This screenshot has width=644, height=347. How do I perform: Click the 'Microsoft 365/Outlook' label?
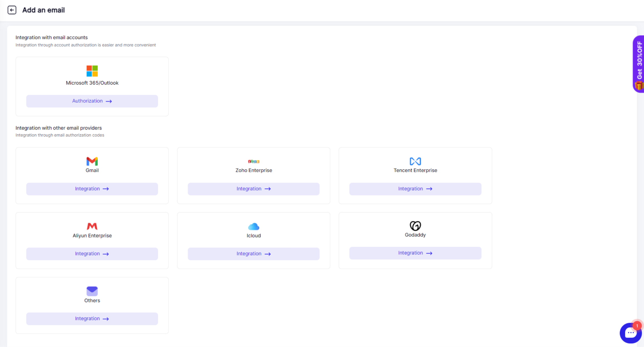[92, 83]
